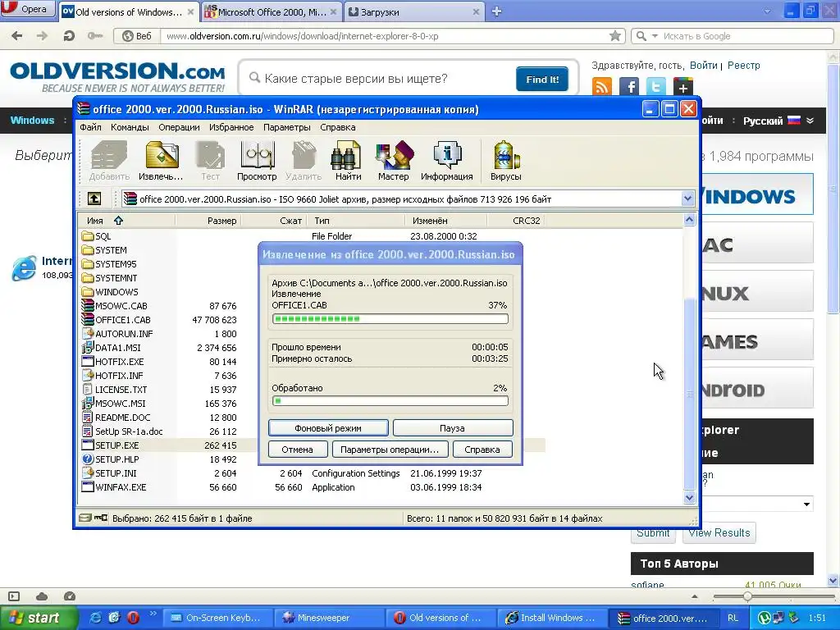Click the WinRAR file list scrollbar down arrow
840x630 pixels.
tap(689, 498)
